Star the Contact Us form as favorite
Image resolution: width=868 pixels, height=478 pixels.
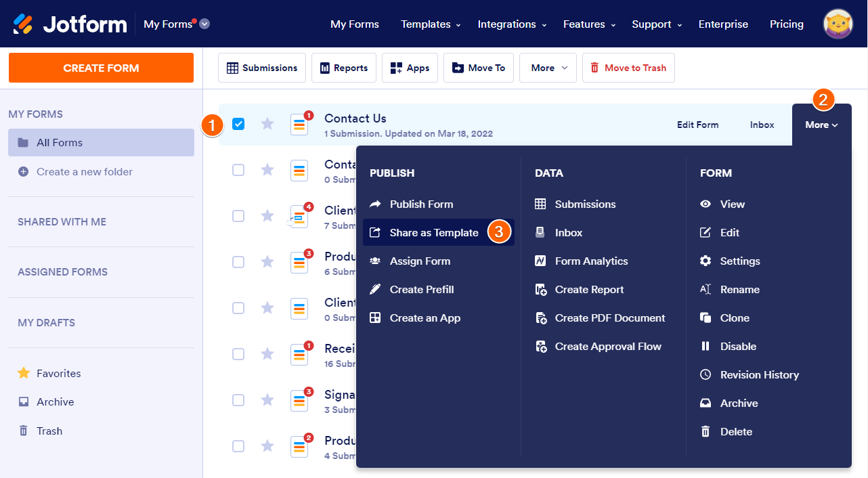pyautogui.click(x=267, y=123)
